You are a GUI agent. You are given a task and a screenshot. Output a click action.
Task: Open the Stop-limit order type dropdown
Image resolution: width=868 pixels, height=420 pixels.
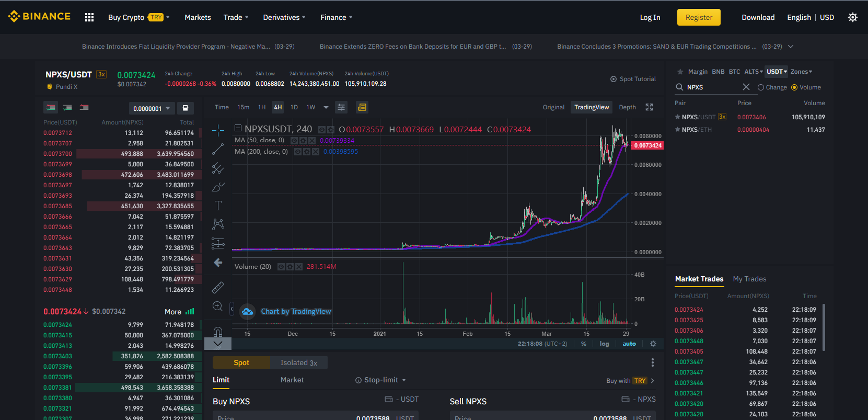(x=380, y=380)
